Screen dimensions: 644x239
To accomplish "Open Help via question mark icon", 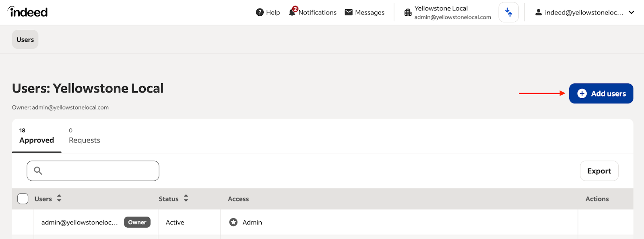I will tap(260, 12).
